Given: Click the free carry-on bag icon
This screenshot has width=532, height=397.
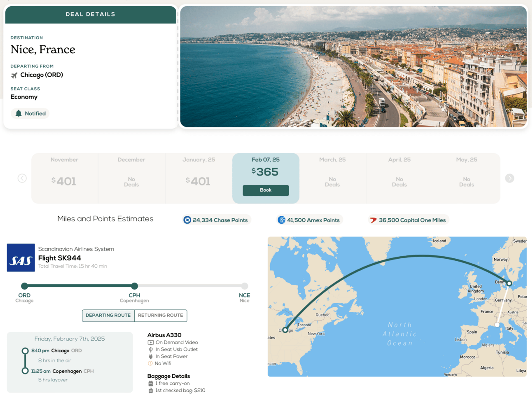Looking at the screenshot, I should pos(151,383).
